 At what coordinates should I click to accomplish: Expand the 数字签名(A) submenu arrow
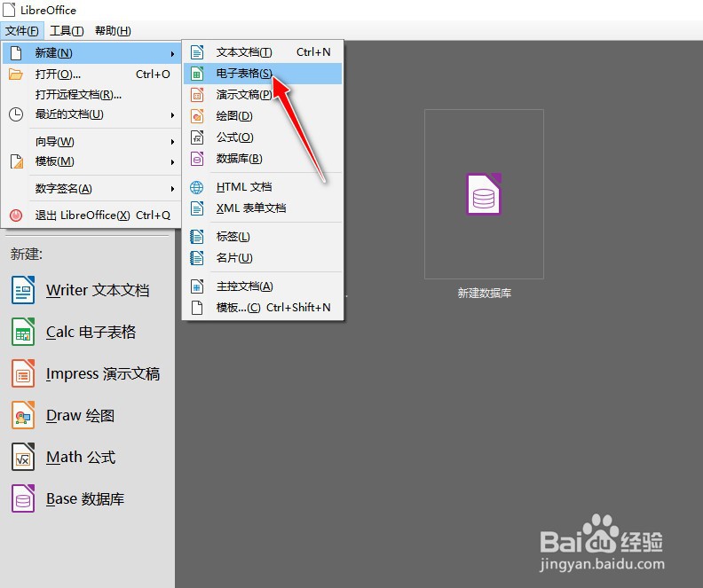click(x=172, y=189)
